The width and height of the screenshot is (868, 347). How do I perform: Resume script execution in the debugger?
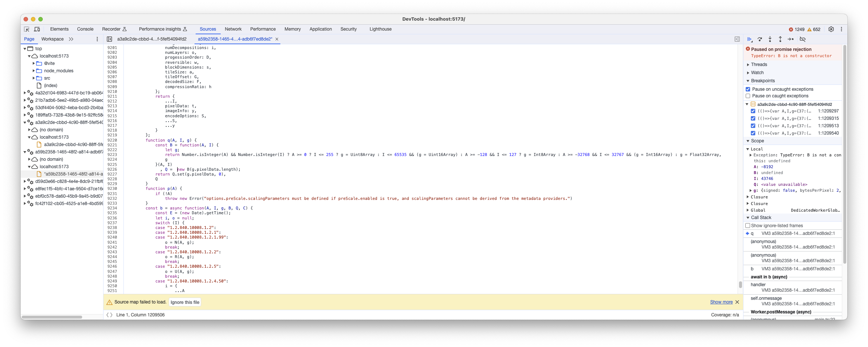point(749,39)
